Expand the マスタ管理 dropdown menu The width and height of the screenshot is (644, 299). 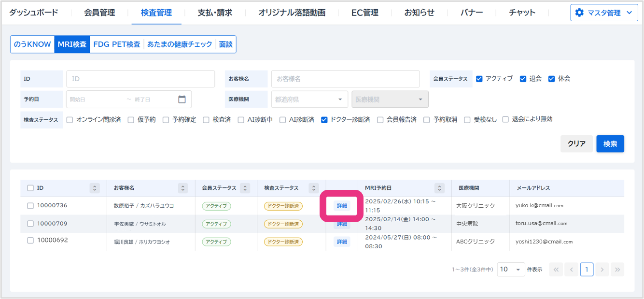[x=629, y=13]
